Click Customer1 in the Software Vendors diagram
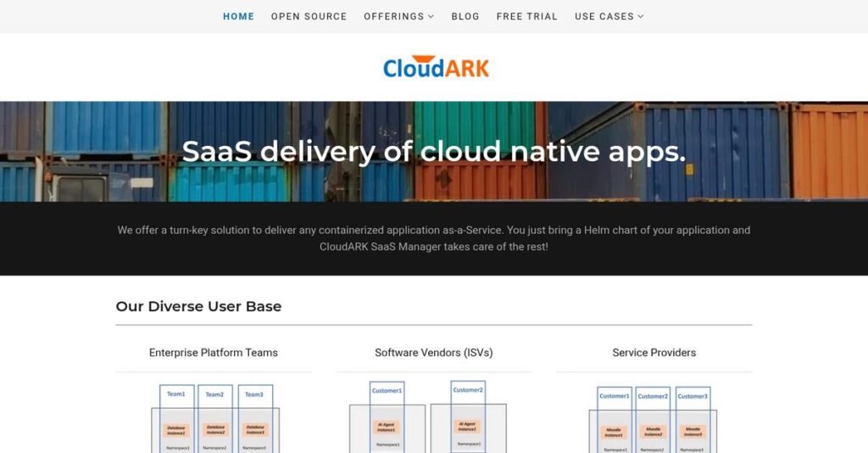The image size is (868, 453). 387,391
